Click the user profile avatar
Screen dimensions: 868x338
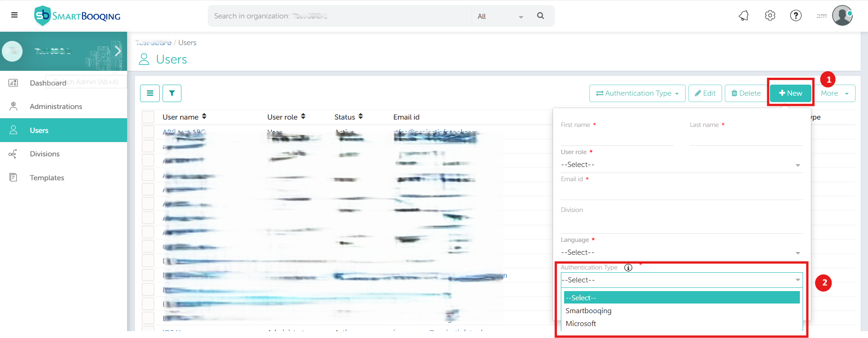tap(842, 16)
